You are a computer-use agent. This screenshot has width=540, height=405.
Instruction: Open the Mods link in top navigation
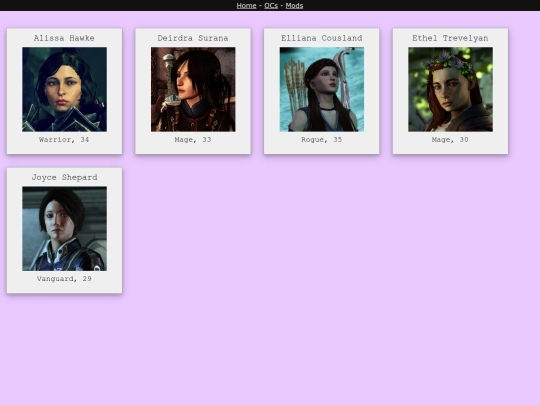[294, 6]
